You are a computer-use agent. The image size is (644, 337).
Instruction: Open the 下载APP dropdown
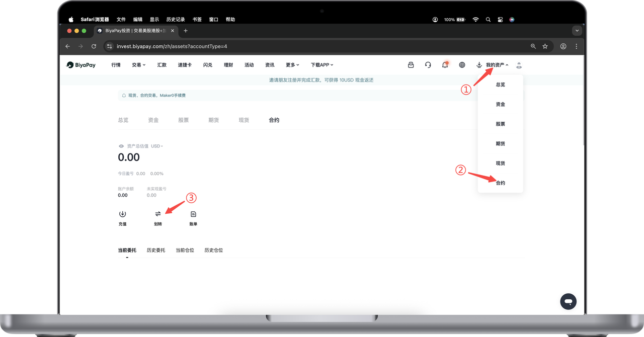[x=322, y=65]
